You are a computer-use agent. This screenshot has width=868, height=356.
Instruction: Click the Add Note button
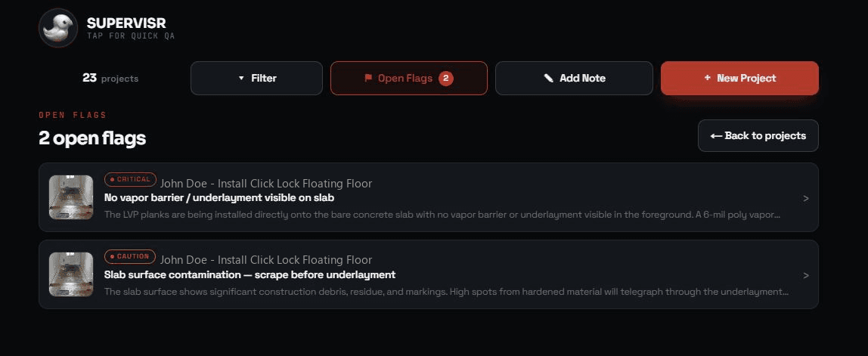[574, 78]
